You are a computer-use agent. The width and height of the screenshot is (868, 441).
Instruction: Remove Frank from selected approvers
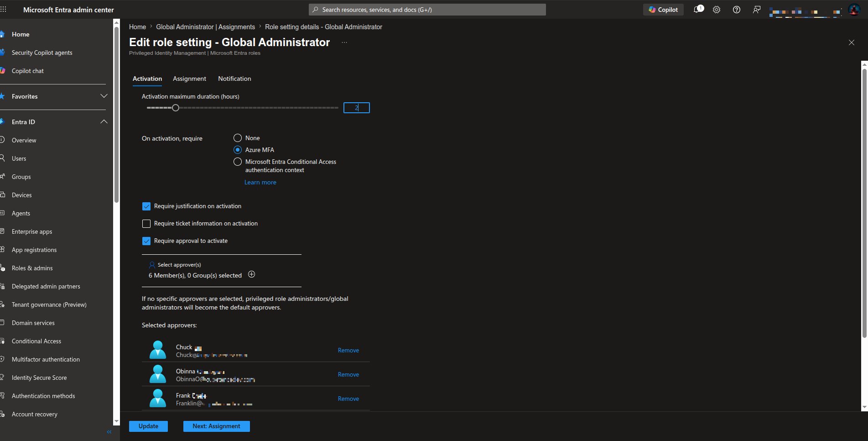coord(348,399)
